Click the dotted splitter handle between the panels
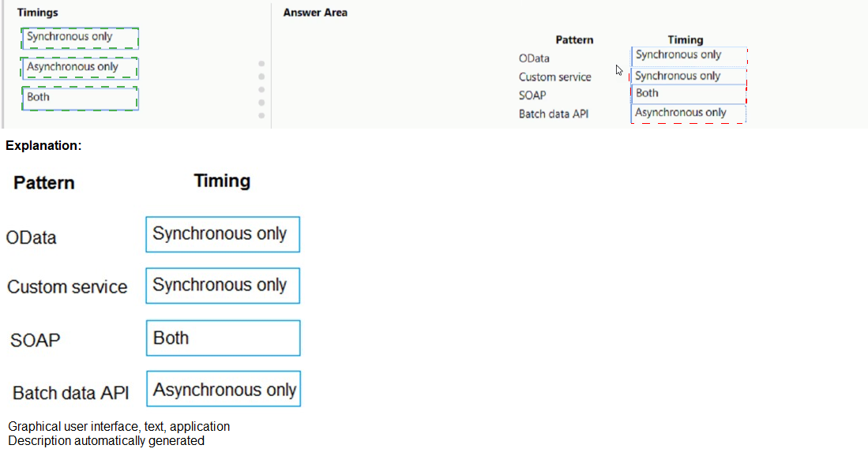 pyautogui.click(x=261, y=89)
